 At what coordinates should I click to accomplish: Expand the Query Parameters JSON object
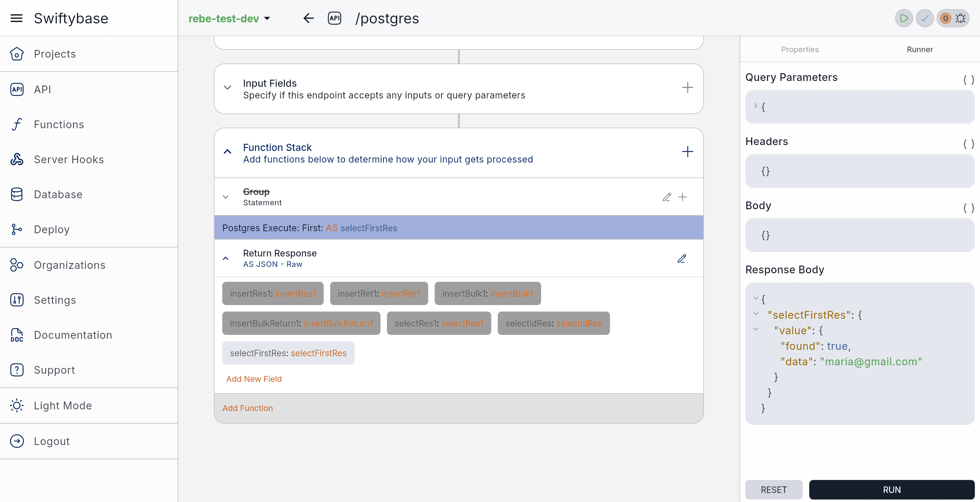pos(755,106)
